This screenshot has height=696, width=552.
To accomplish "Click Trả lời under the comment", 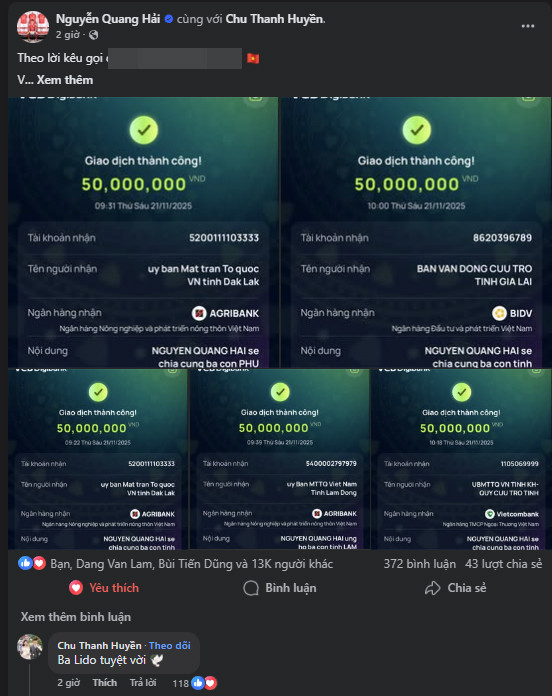I will point(143,683).
